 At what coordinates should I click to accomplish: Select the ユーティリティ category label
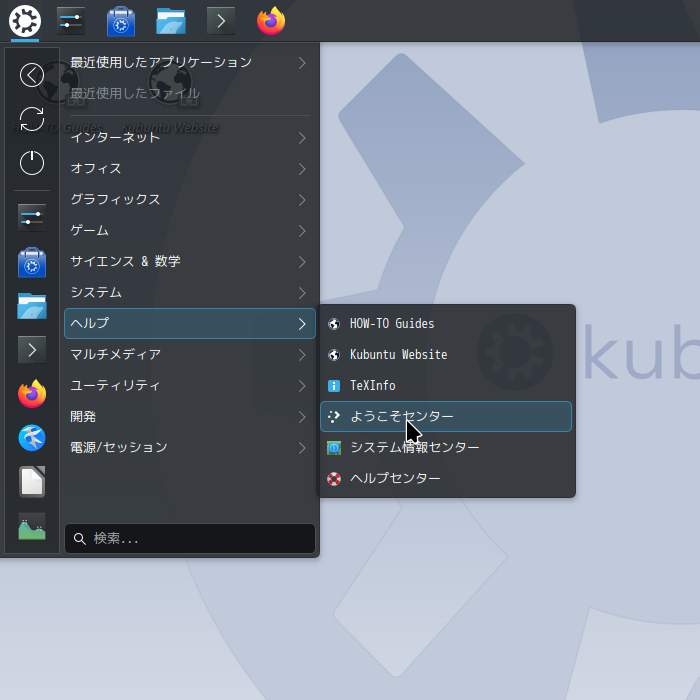(x=115, y=385)
